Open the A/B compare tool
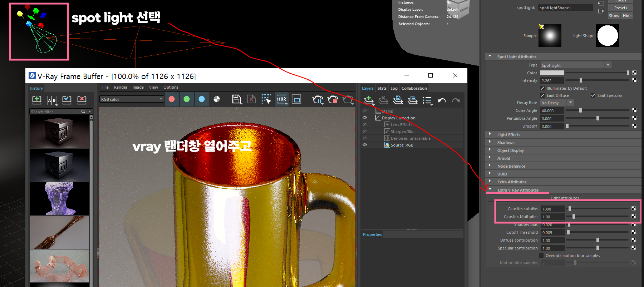 [52, 100]
